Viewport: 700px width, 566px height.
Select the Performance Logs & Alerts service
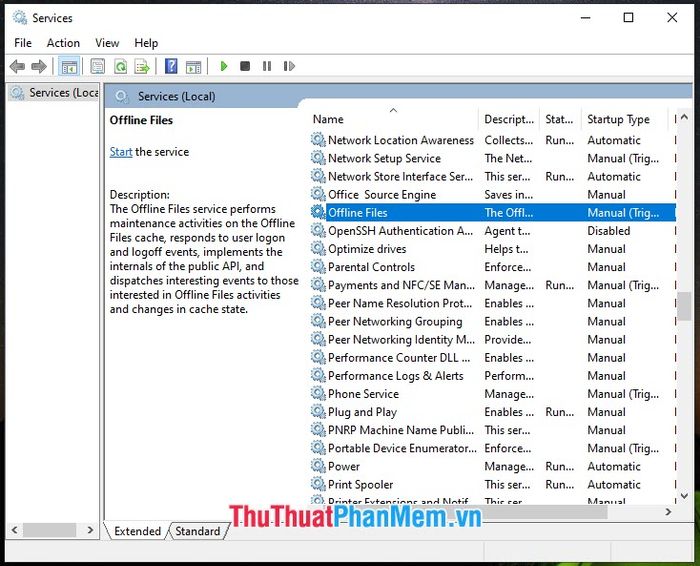pyautogui.click(x=493, y=376)
